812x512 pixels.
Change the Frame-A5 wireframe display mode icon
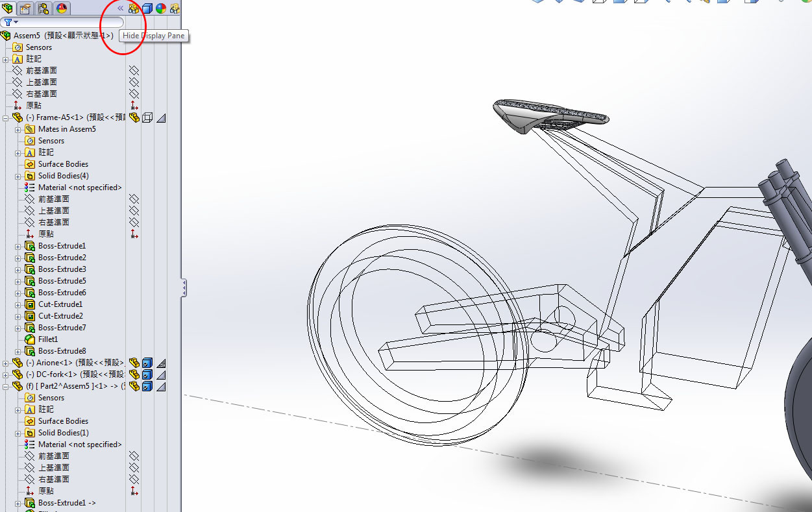click(x=147, y=117)
